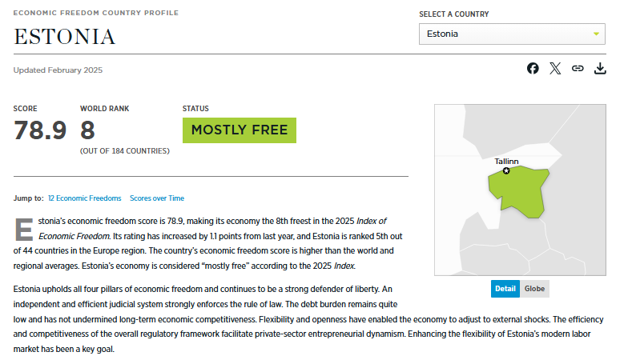This screenshot has width=628, height=364.
Task: Share profile on Facebook
Action: coord(533,69)
